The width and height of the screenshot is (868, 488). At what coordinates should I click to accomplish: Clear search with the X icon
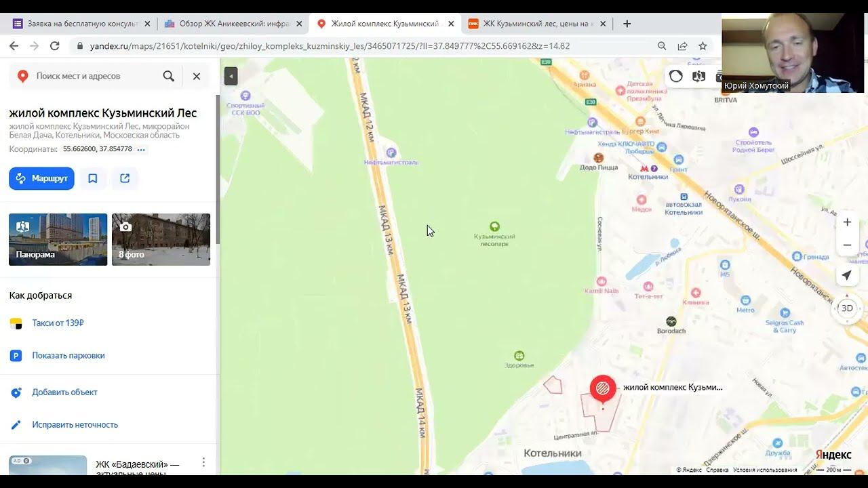coord(197,76)
